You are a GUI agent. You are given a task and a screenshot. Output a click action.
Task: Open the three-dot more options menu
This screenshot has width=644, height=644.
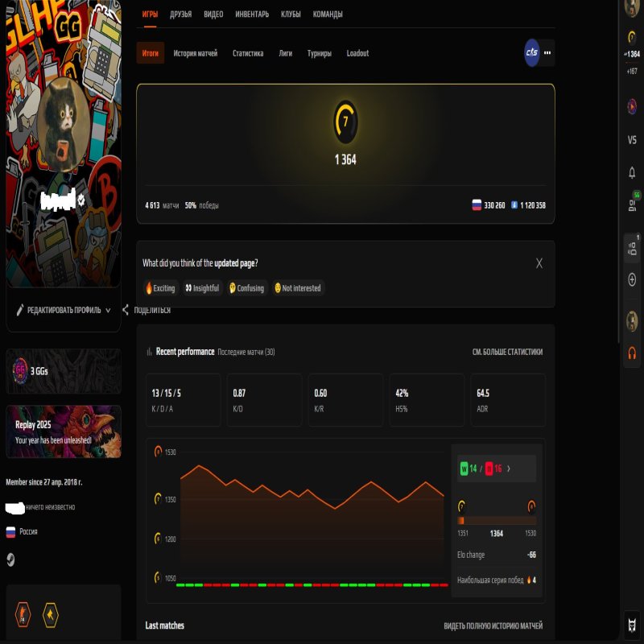[x=547, y=53]
